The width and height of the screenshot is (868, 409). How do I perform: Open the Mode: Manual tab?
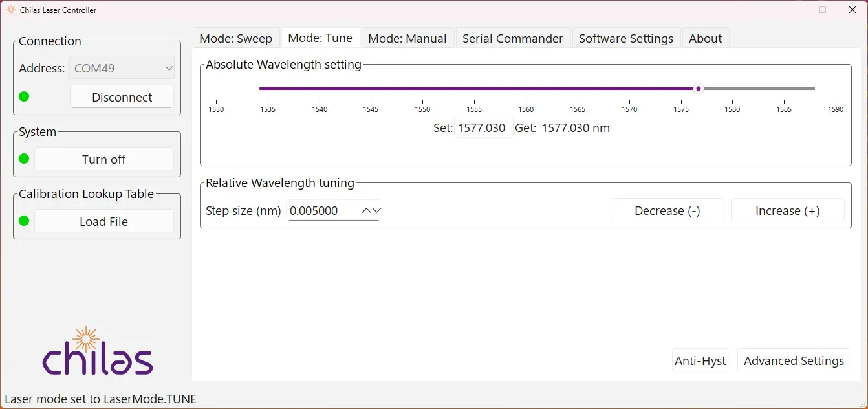pos(407,38)
